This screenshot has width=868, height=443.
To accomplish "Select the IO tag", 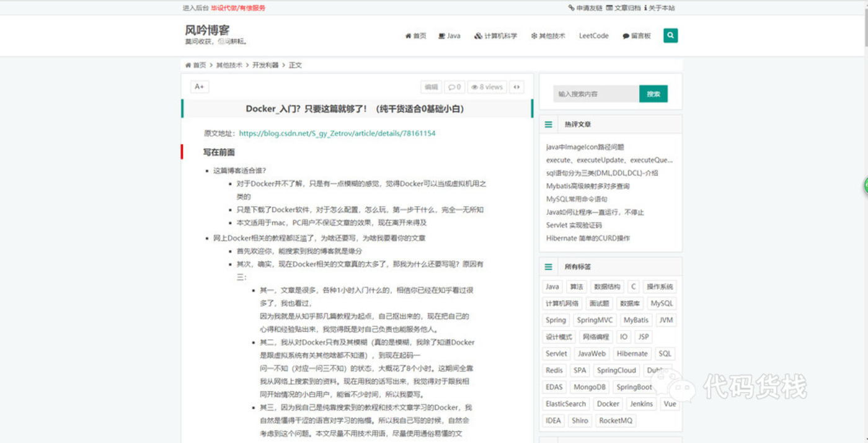I will (624, 337).
